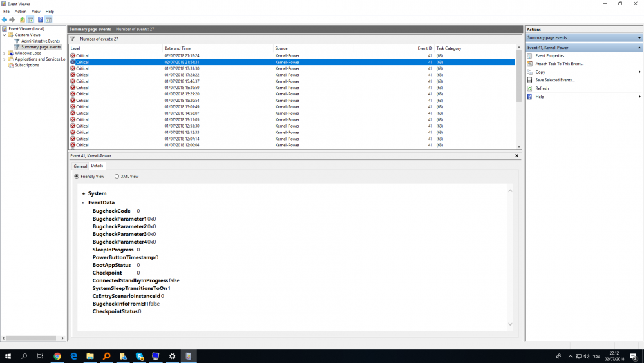
Task: Collapse the EventData section
Action: tap(83, 202)
